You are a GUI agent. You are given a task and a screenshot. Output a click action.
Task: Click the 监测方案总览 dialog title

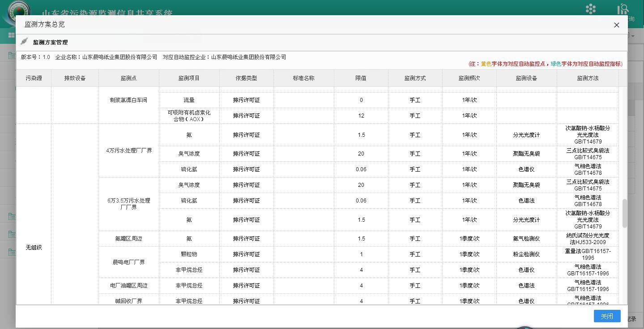pyautogui.click(x=45, y=25)
